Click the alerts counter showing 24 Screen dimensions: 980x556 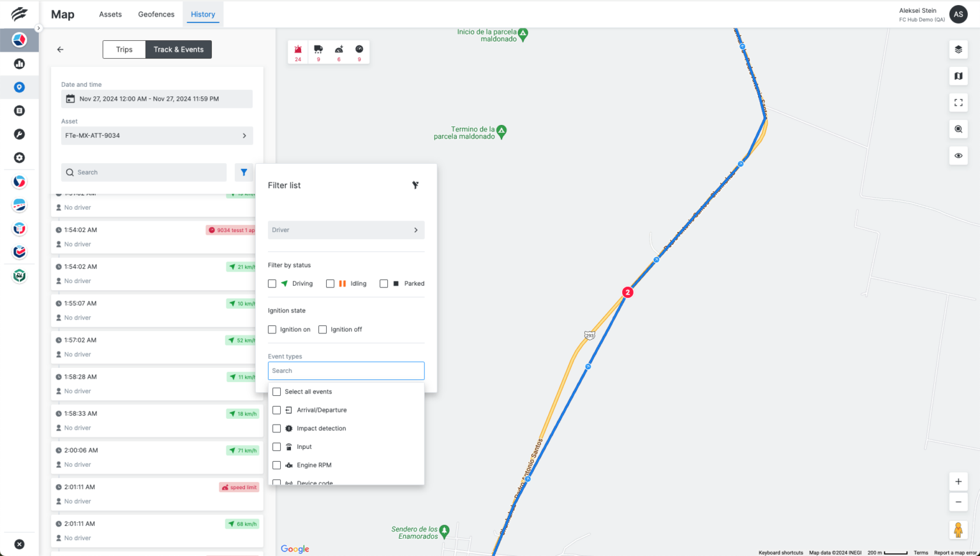click(297, 52)
